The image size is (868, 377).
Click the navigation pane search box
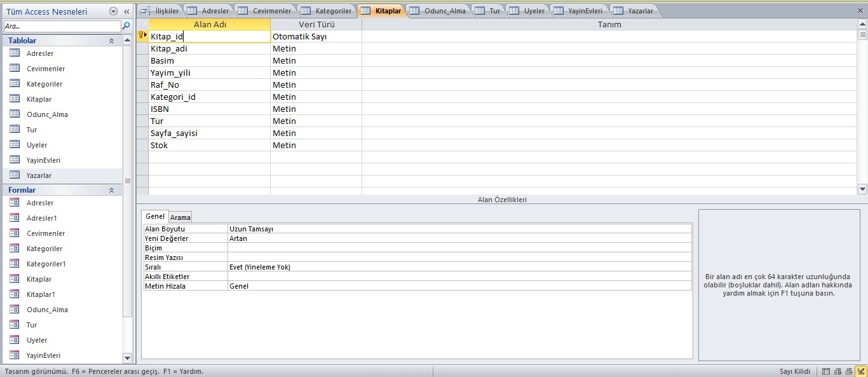coord(62,26)
